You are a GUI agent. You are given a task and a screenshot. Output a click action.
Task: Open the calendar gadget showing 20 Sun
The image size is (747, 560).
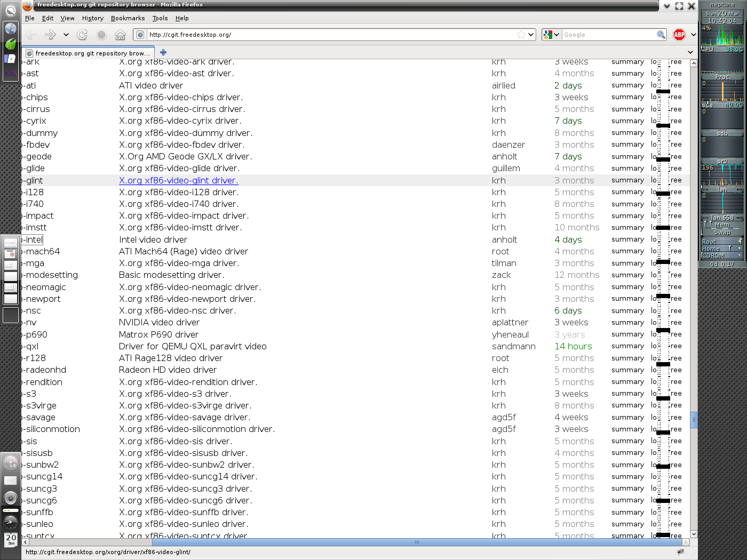click(x=11, y=539)
